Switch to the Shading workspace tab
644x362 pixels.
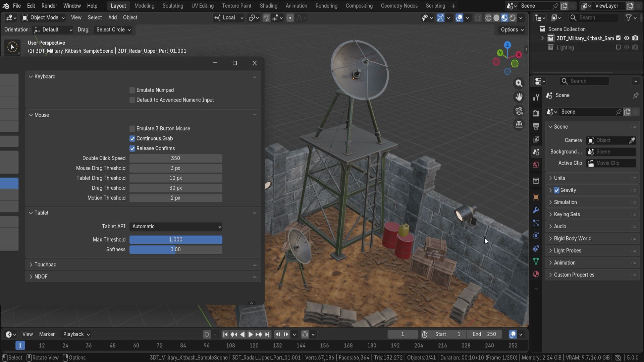pyautogui.click(x=268, y=6)
